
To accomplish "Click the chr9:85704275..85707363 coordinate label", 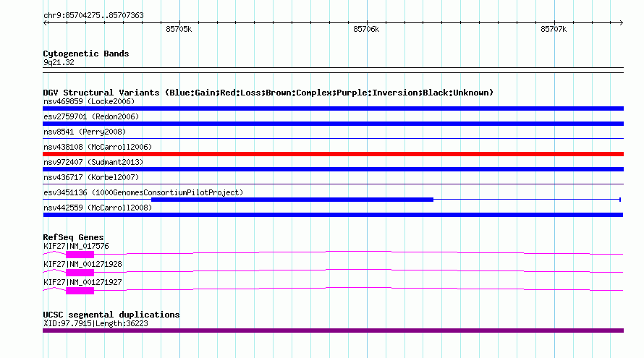I will tap(93, 16).
